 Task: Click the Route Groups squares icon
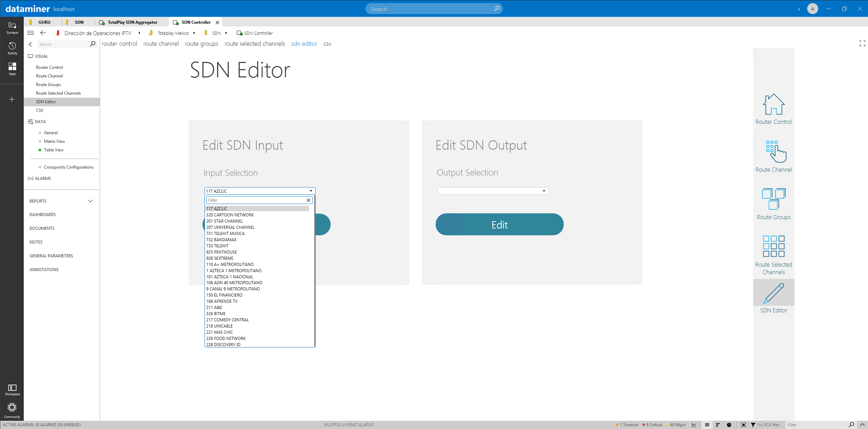coord(773,199)
